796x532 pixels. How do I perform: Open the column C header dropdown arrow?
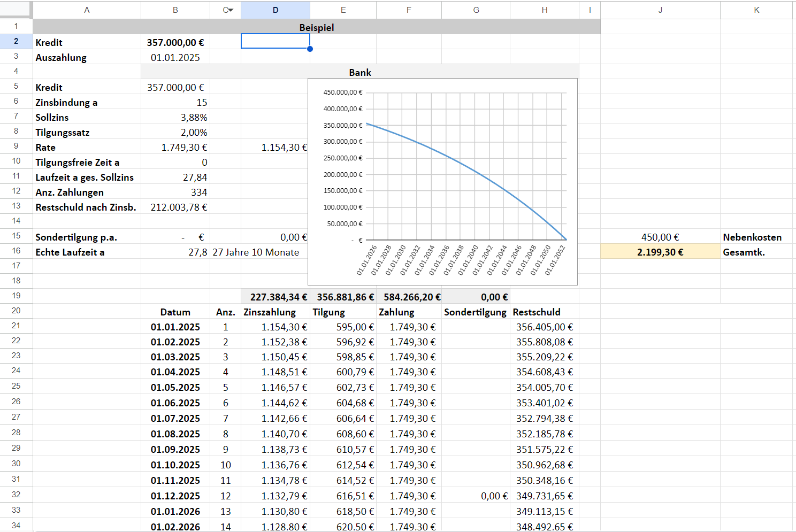(231, 10)
